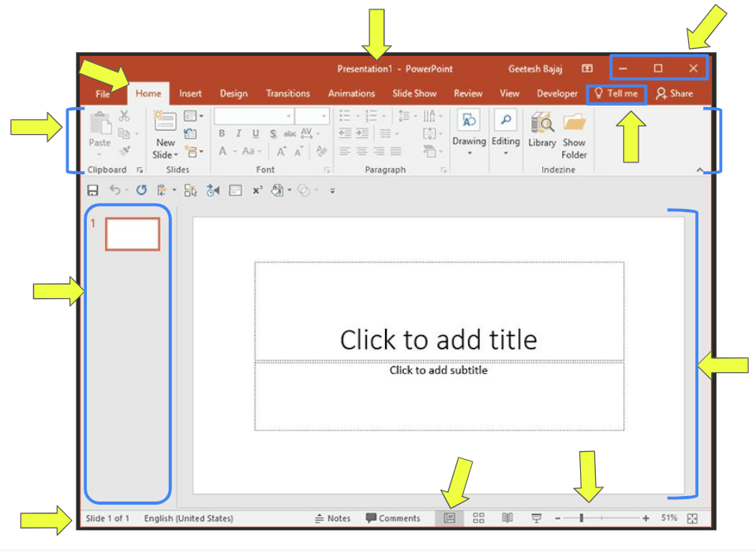The width and height of the screenshot is (756, 552).
Task: Click the zoom slider handle
Action: (x=582, y=518)
